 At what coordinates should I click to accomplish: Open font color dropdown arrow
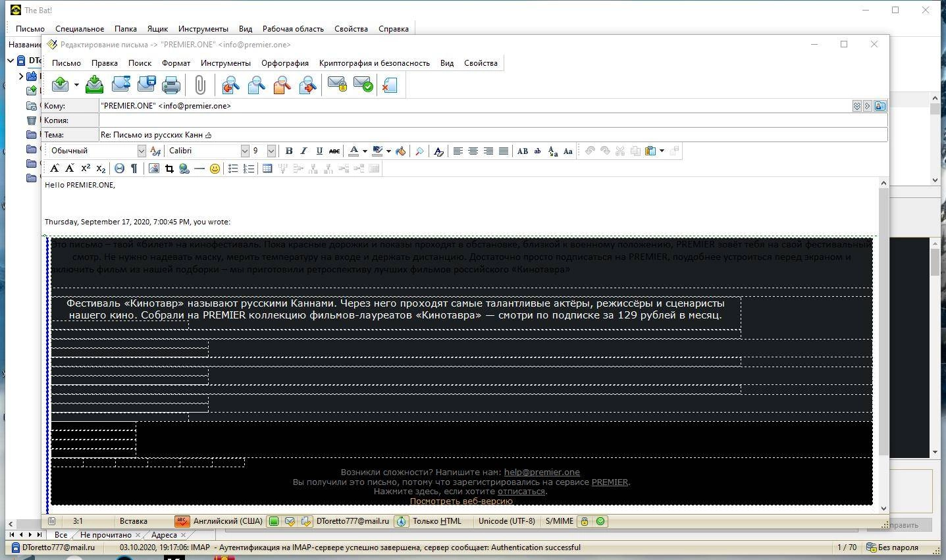coord(365,151)
